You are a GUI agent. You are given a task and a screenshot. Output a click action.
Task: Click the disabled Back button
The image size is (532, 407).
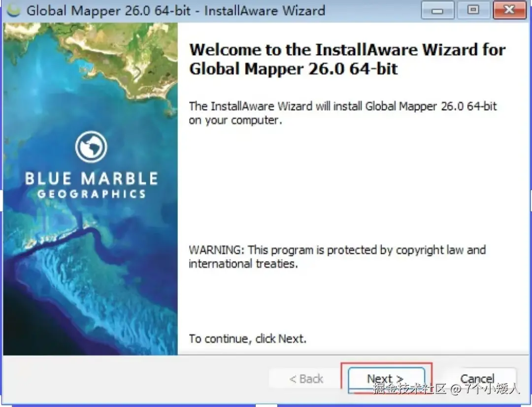pos(306,378)
